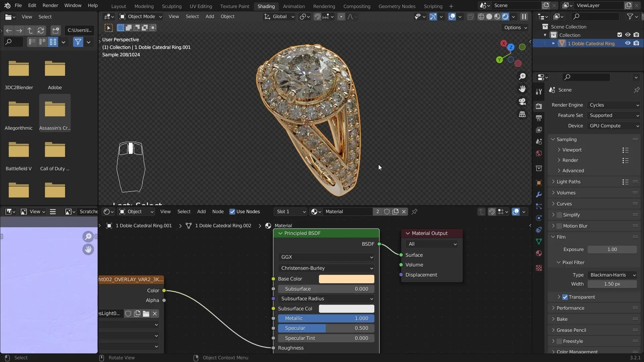The height and width of the screenshot is (362, 644).
Task: Hide the 1 Doble Catedral Ring object
Action: [628, 43]
